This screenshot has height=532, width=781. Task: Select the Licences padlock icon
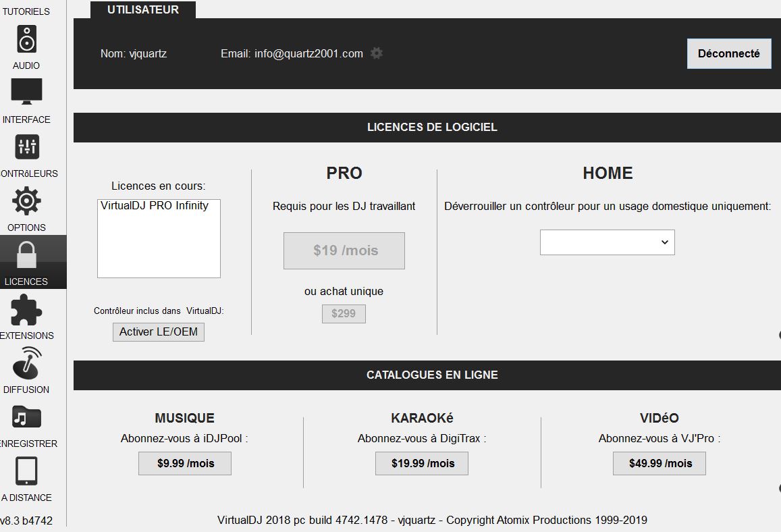(x=27, y=255)
